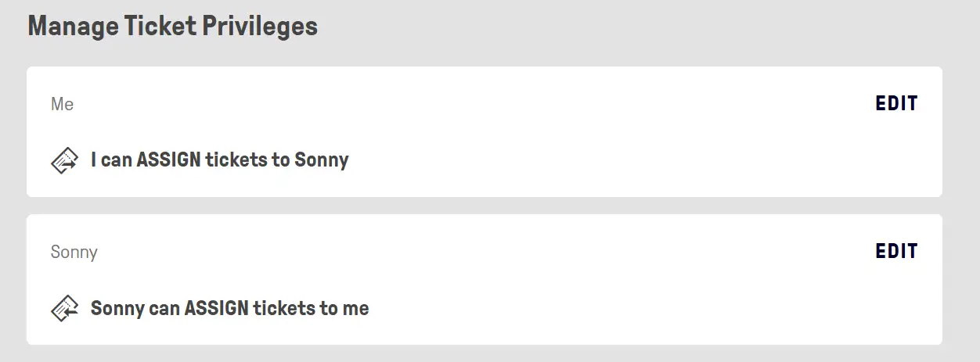Click the word ASSIGN in the Me card
Image resolution: width=980 pixels, height=362 pixels.
point(168,160)
